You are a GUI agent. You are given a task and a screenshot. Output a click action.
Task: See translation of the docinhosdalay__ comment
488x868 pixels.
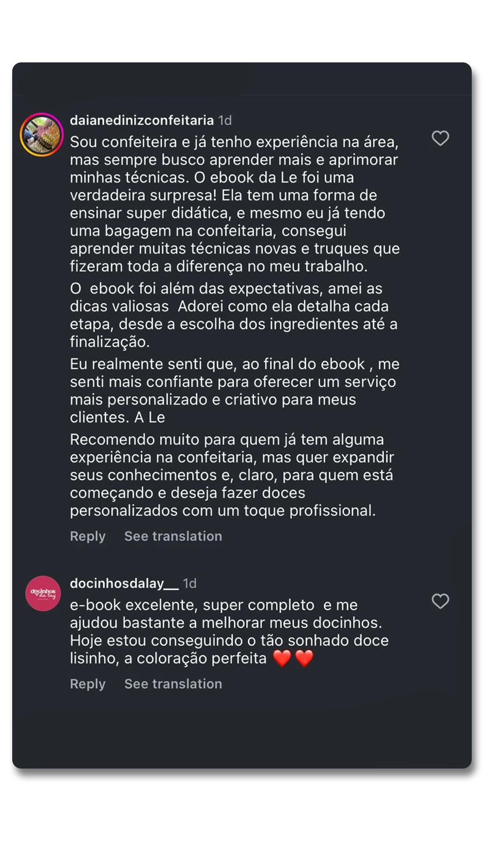tap(173, 684)
